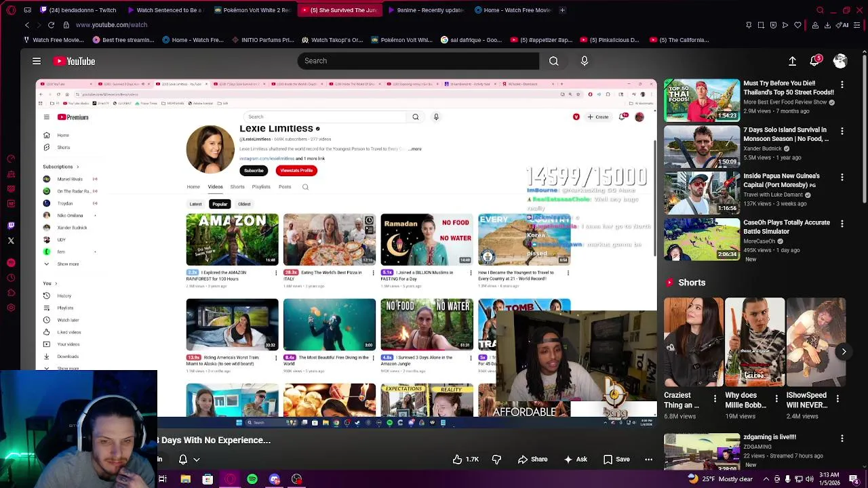The width and height of the screenshot is (868, 488).
Task: Open the Pinkalicious bookmark
Action: click(610, 40)
